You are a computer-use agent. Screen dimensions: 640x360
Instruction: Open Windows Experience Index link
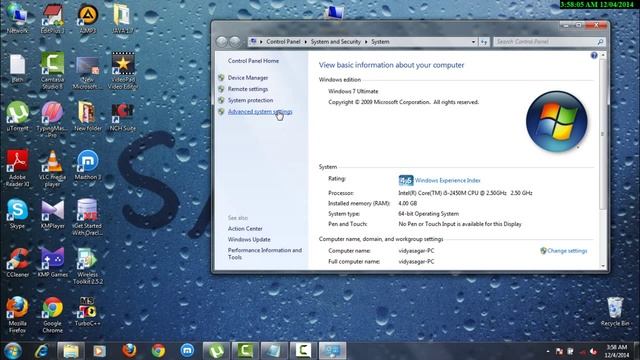pos(447,180)
